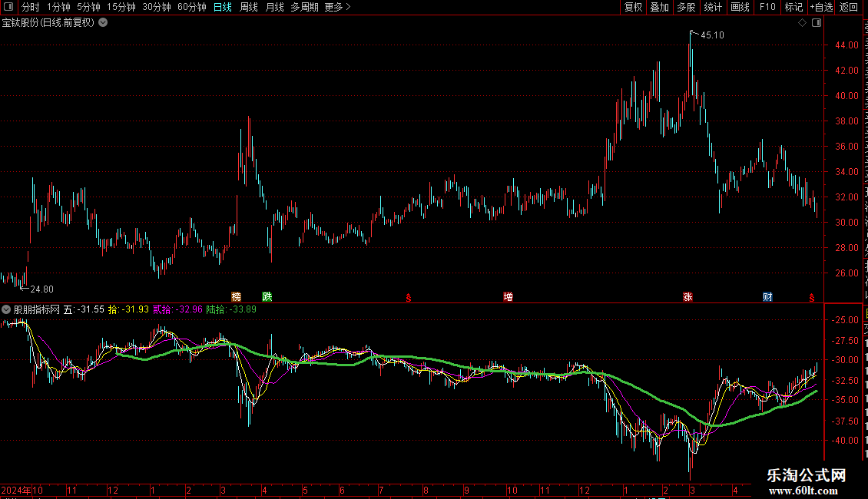The height and width of the screenshot is (499, 868).
Task: Click the 榜 event marker
Action: click(x=237, y=296)
